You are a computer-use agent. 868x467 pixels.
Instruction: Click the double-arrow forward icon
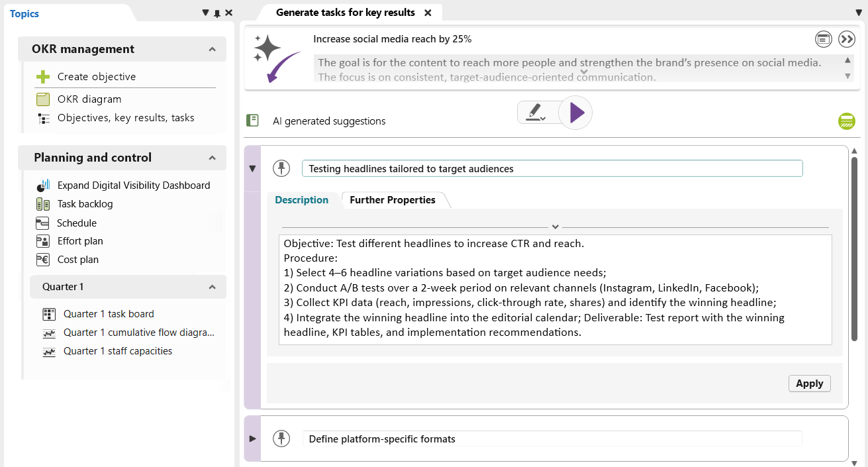point(847,39)
